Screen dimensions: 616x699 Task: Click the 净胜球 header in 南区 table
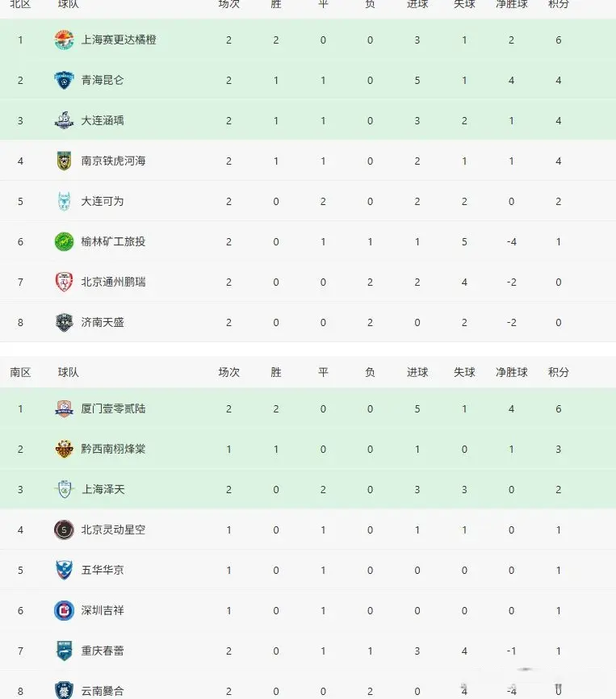(x=511, y=372)
